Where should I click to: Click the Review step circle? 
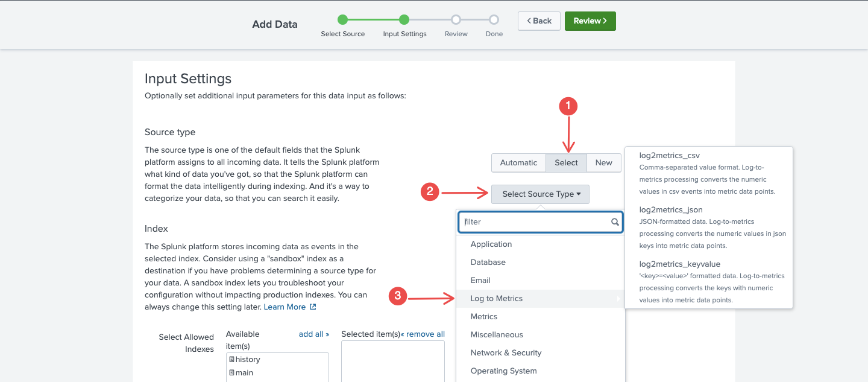click(x=456, y=20)
